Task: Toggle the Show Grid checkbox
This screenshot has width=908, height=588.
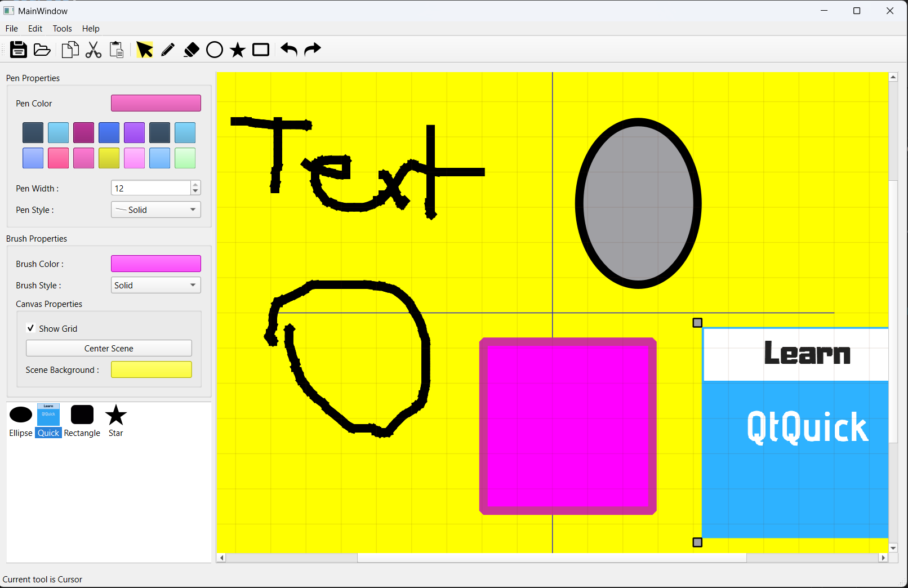Action: click(x=30, y=328)
